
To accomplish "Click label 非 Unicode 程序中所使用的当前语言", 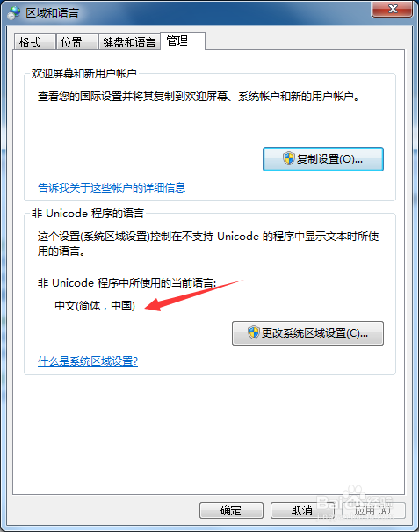I will [126, 282].
